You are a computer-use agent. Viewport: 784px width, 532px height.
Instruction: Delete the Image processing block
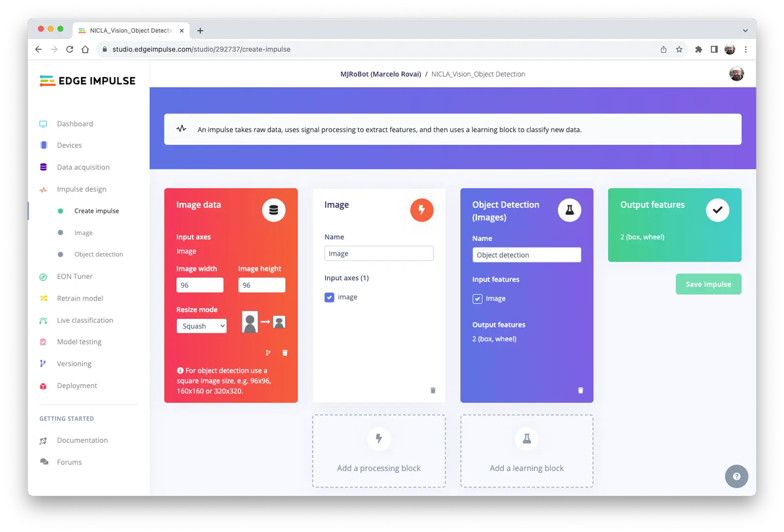pyautogui.click(x=433, y=390)
